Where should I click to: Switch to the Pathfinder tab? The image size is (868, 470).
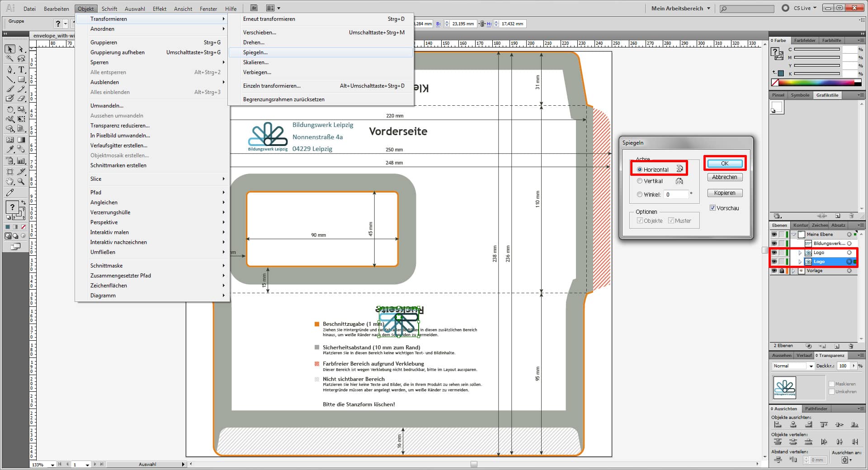pos(816,409)
